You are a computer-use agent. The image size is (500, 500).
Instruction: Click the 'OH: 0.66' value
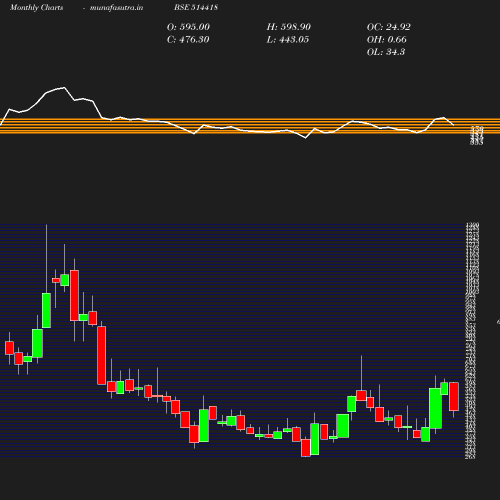(387, 40)
